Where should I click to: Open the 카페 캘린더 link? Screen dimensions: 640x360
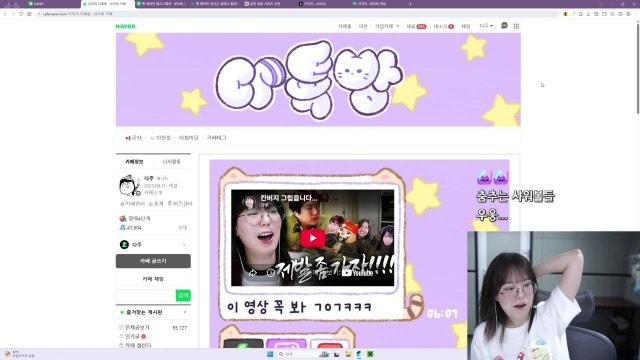138,345
